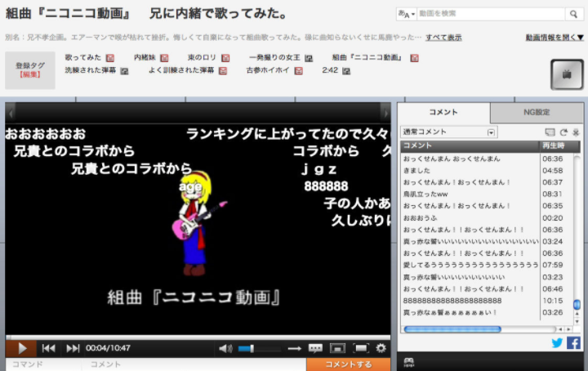Click the 動画を検索 search field
The height and width of the screenshot is (371, 588).
pyautogui.click(x=491, y=14)
